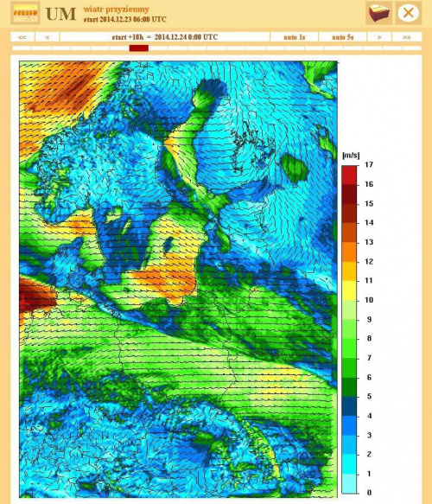
Task: Select the last timeline segment
Action: [x=412, y=48]
